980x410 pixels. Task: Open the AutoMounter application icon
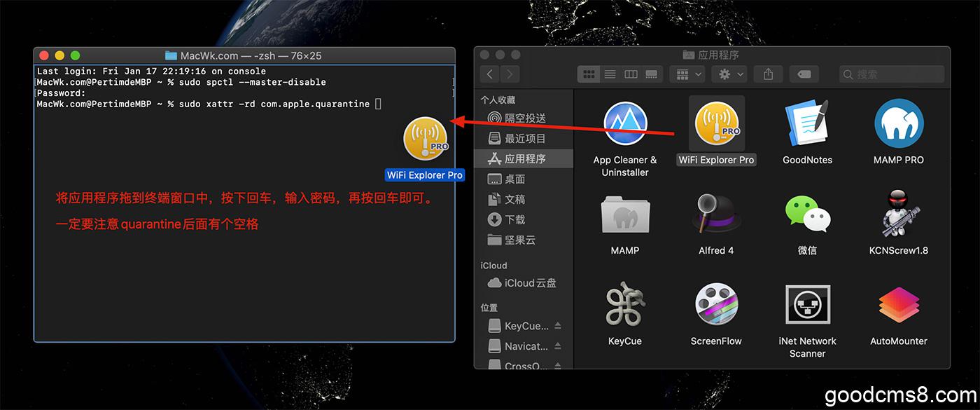[x=898, y=306]
